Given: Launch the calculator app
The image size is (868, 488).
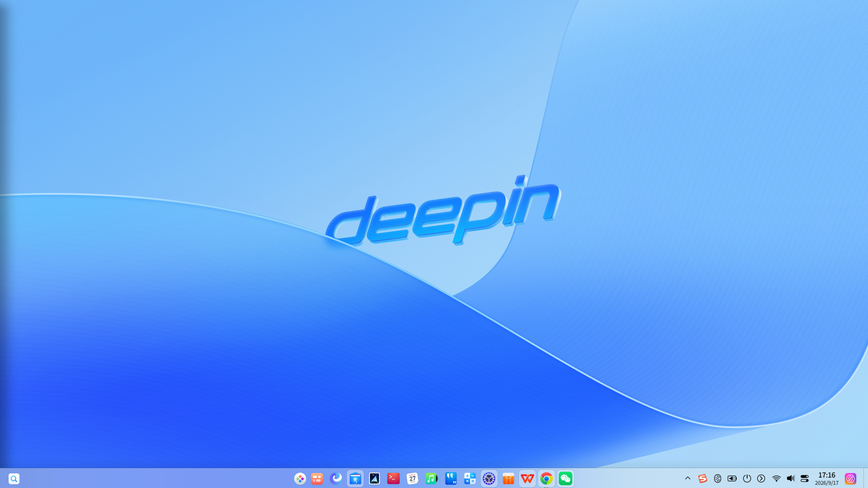Looking at the screenshot, I should [470, 478].
